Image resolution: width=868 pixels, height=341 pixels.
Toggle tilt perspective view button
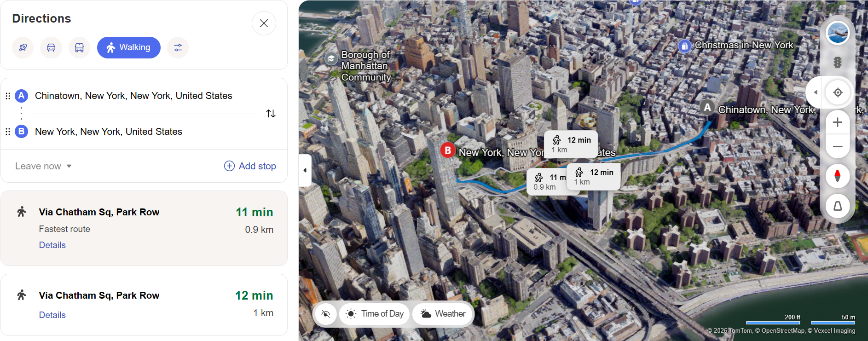tap(838, 206)
